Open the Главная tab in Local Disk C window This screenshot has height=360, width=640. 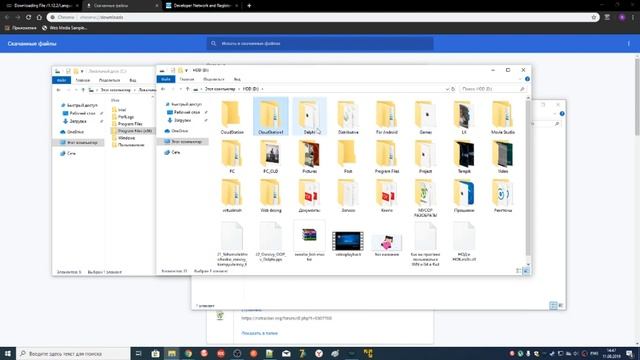click(82, 80)
